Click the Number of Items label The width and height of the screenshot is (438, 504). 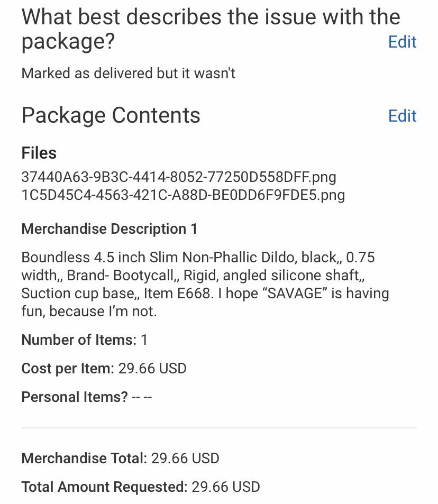point(79,340)
